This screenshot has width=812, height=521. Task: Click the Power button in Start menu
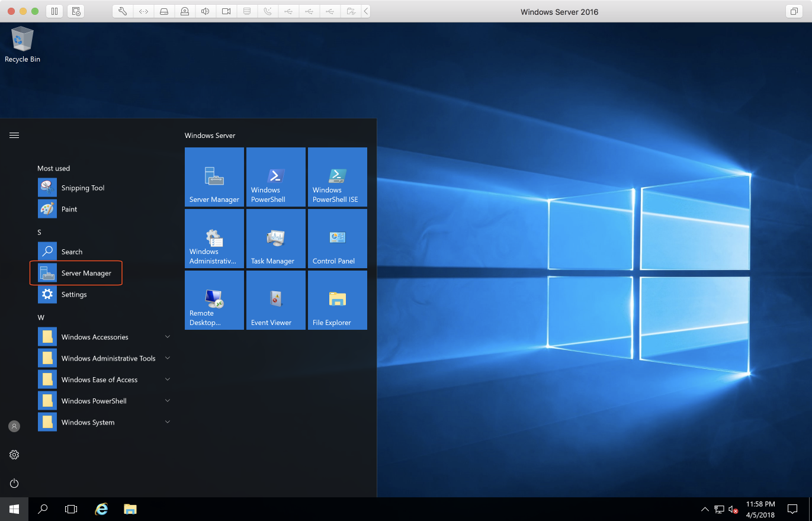click(x=14, y=483)
